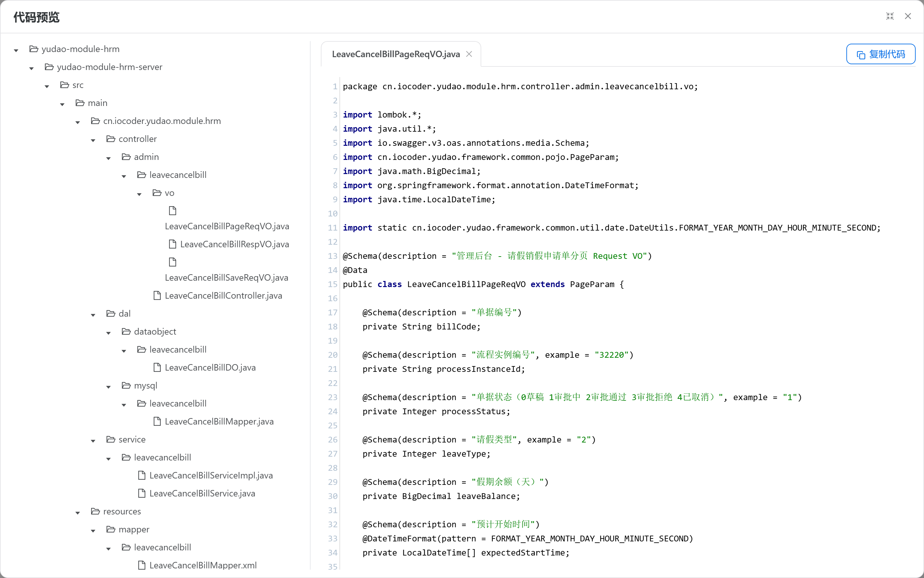
Task: Click the 'private BigDecimal leaveBalance;' code line
Action: click(441, 496)
